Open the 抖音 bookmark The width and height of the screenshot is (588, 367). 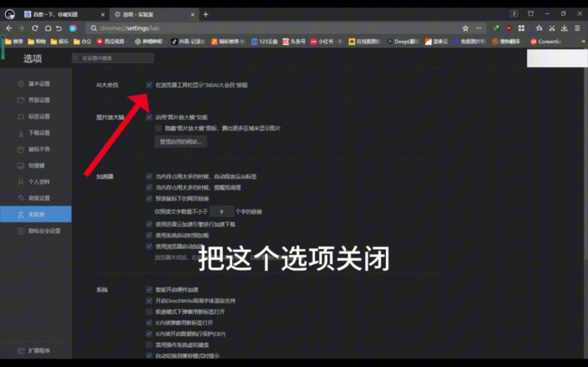click(x=188, y=41)
